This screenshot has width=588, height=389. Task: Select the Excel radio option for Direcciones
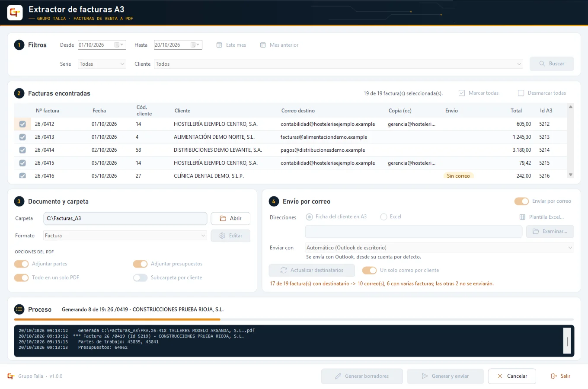tap(383, 217)
